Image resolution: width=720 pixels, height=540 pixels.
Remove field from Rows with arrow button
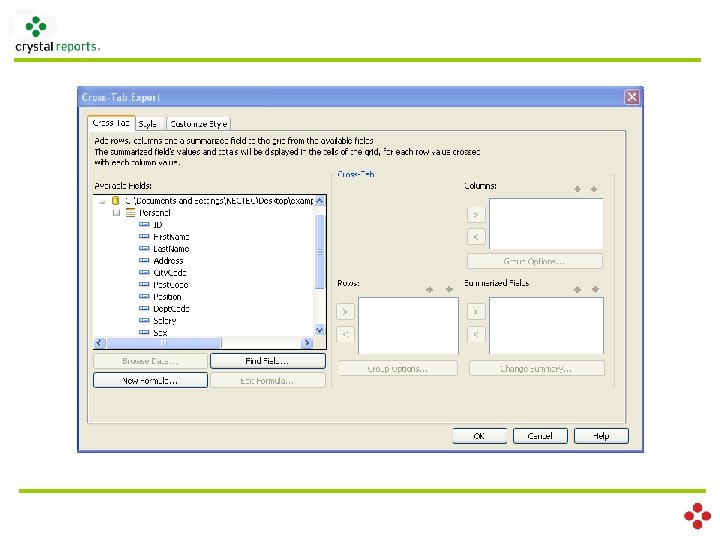pos(345,334)
